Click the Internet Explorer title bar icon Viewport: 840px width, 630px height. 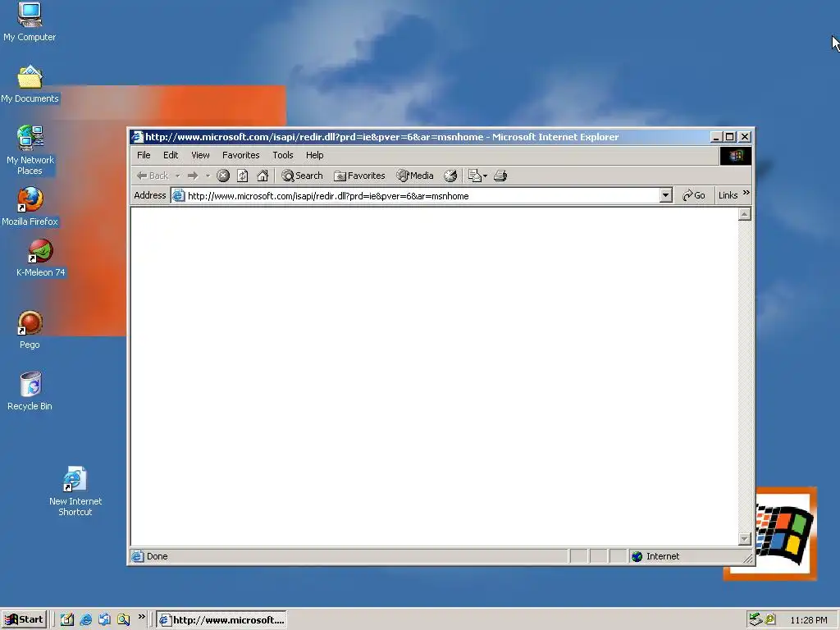point(138,137)
